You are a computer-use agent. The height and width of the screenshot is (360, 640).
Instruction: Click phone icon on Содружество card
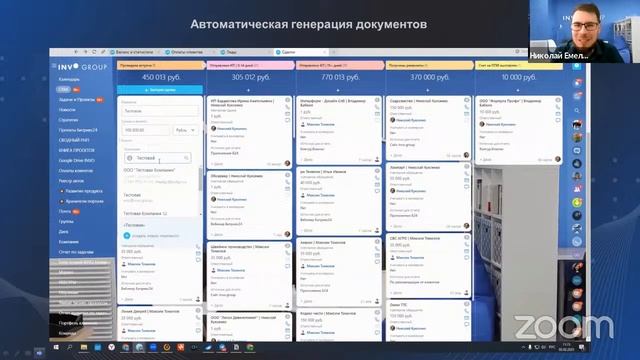[467, 107]
